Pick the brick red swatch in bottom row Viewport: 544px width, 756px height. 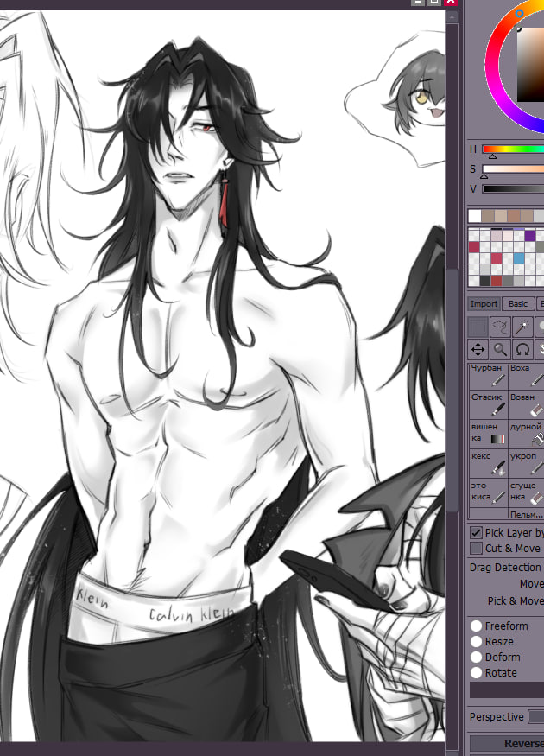pos(497,281)
